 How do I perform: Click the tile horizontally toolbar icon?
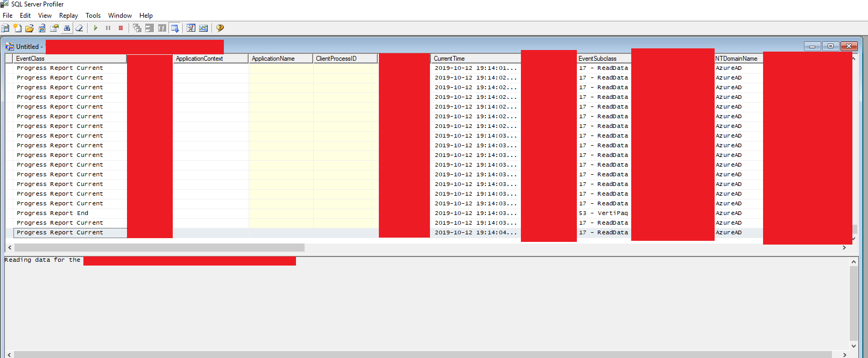[150, 28]
